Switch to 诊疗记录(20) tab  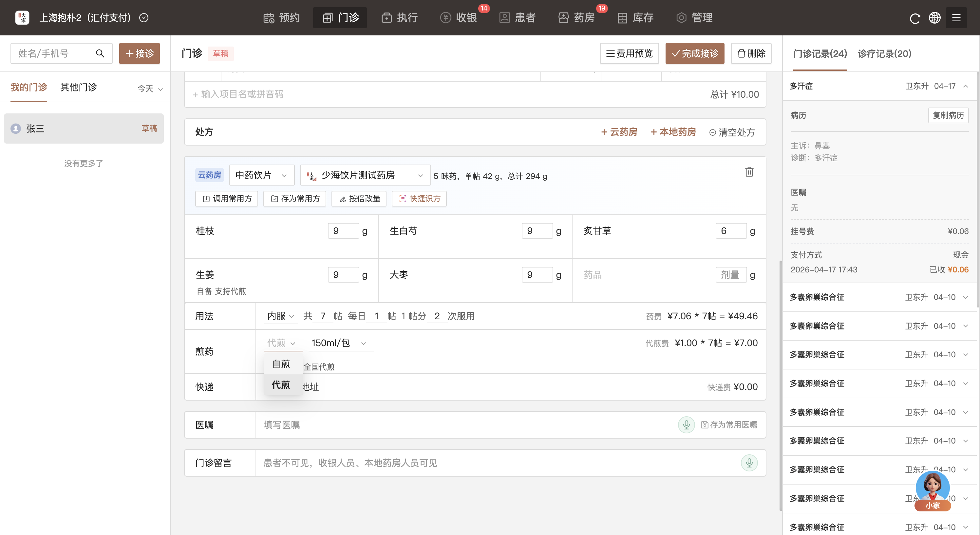click(884, 54)
